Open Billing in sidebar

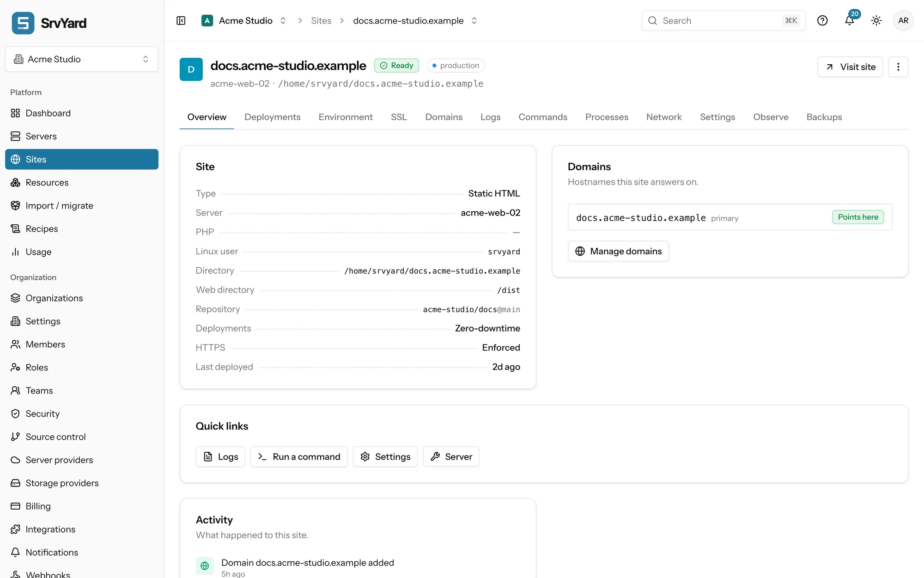pos(82,506)
